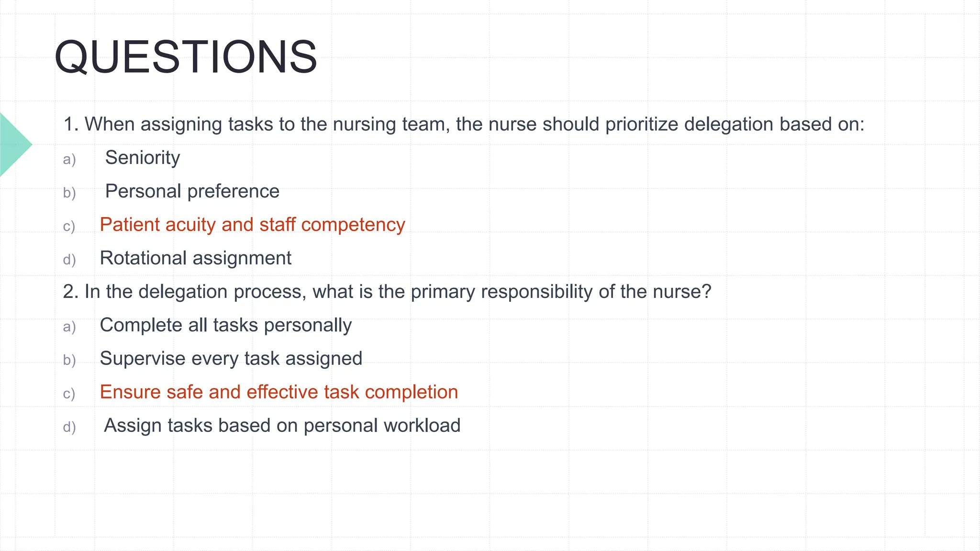The width and height of the screenshot is (980, 551).
Task: Click question 2 about the delegation process
Action: pyautogui.click(x=387, y=292)
